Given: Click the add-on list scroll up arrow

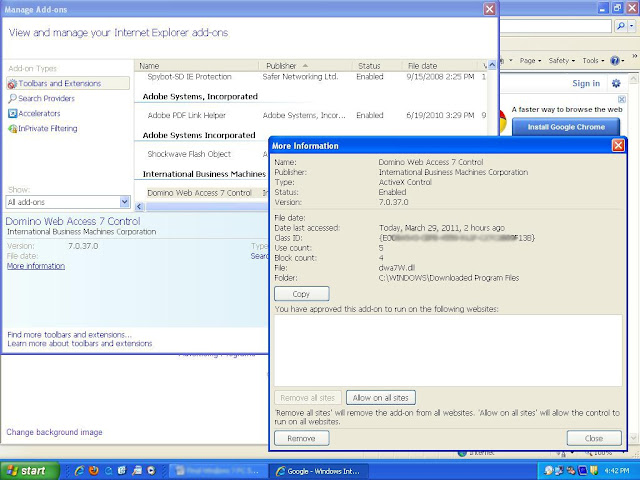Looking at the screenshot, I should point(492,65).
